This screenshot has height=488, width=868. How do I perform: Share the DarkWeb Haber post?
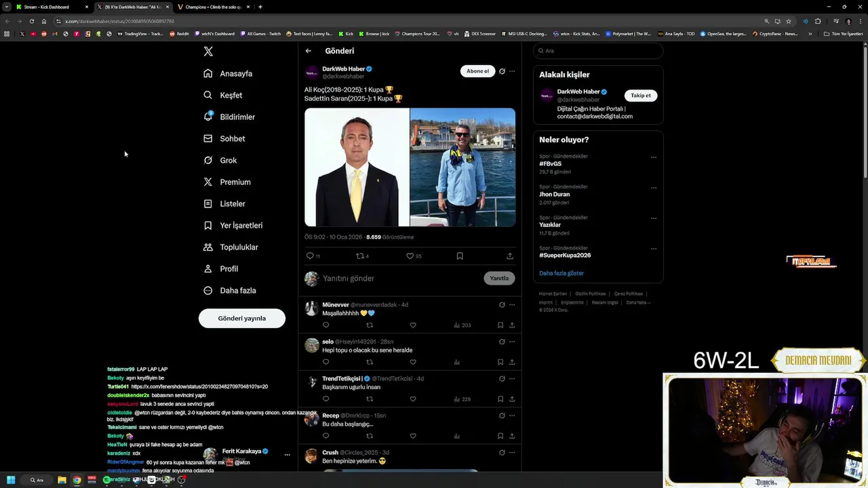pos(510,256)
